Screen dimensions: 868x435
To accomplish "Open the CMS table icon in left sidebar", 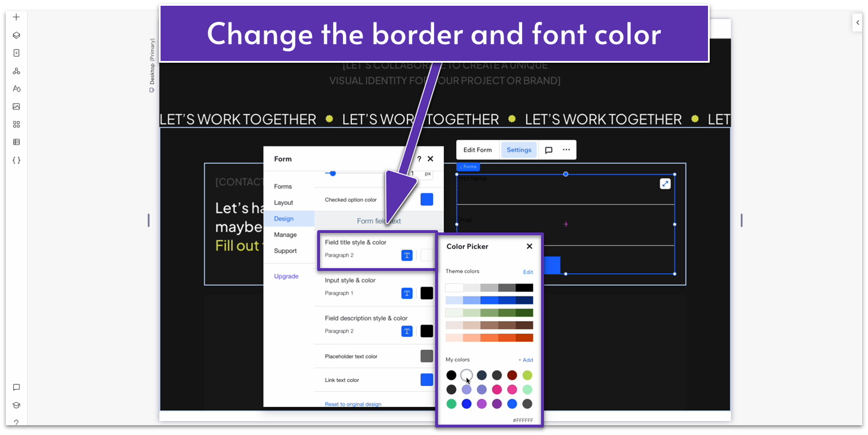I will click(x=16, y=142).
